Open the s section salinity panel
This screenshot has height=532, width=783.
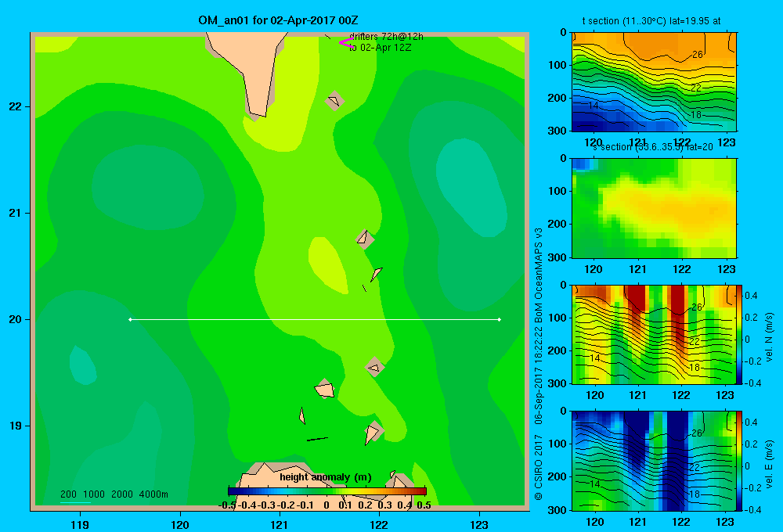click(654, 208)
